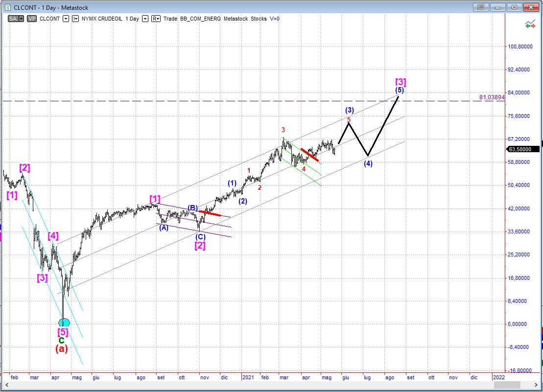This screenshot has height=392, width=543.
Task: Click the horizontal scrollbar thumb
Action: tap(507, 385)
